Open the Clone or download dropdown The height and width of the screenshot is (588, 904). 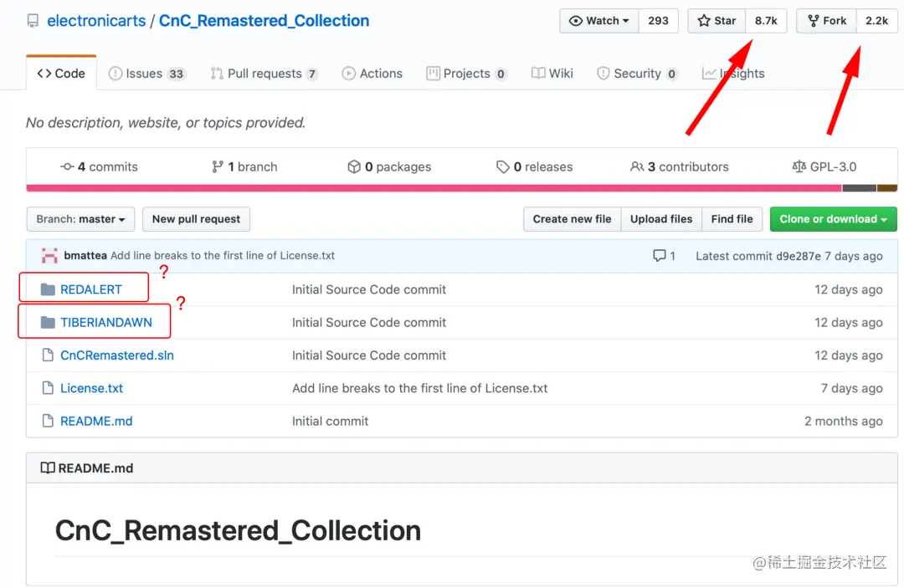point(833,219)
